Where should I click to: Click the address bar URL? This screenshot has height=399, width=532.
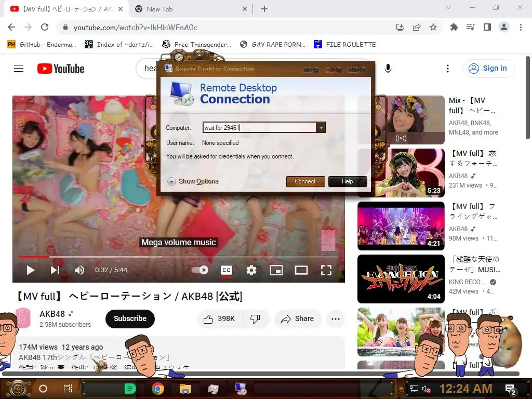[135, 28]
